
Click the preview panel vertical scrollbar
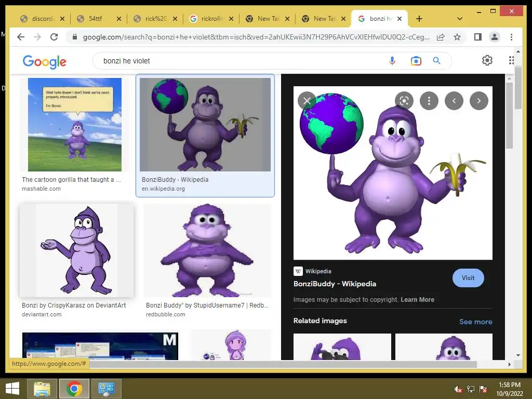[x=509, y=115]
